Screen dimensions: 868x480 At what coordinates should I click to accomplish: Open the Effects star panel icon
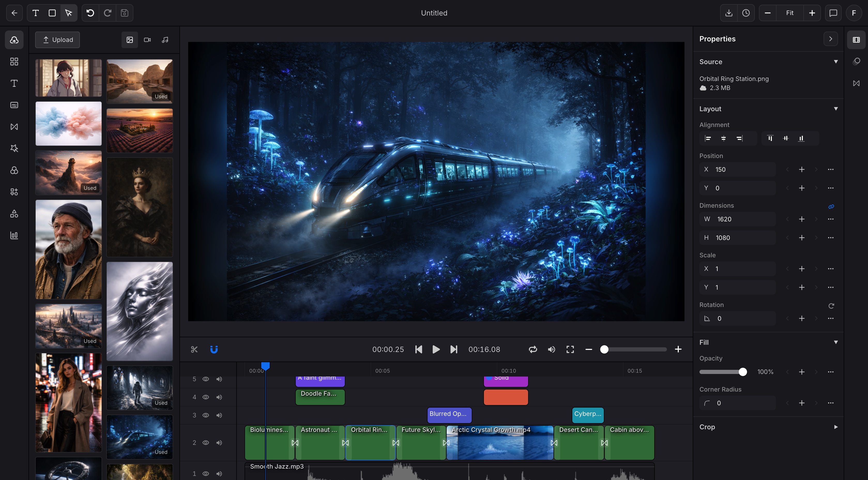pos(14,148)
